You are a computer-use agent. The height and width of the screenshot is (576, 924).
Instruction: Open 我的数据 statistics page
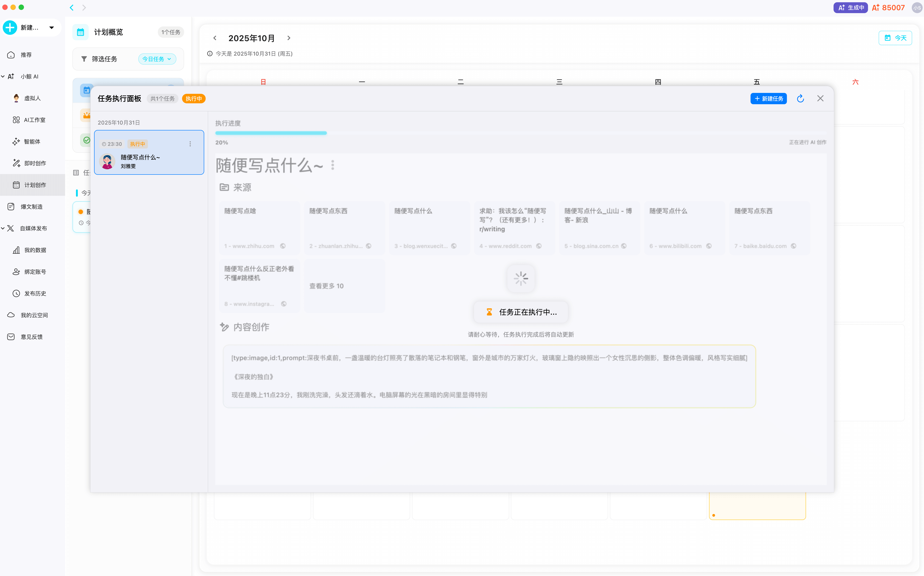coord(35,250)
